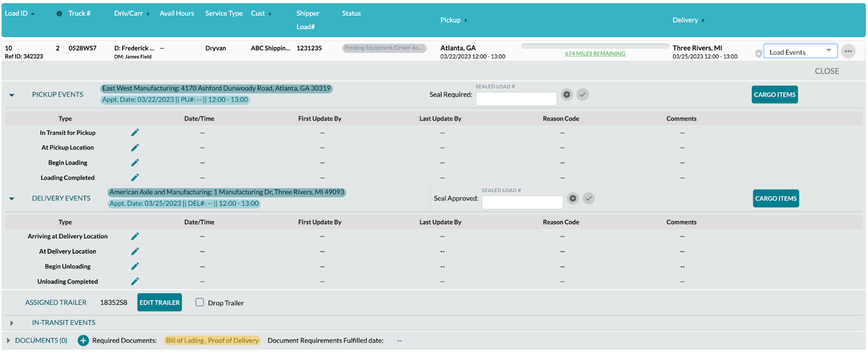This screenshot has width=868, height=353.
Task: Close the expanded load details
Action: (827, 71)
